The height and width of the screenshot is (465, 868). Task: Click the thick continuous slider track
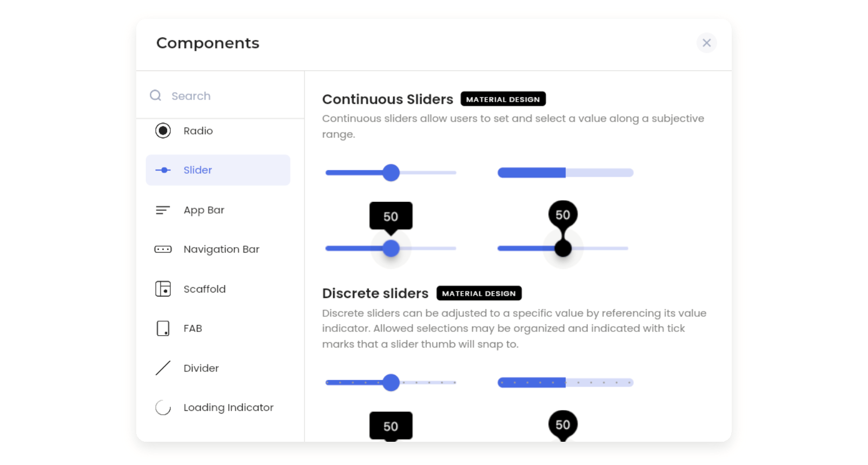tap(565, 172)
